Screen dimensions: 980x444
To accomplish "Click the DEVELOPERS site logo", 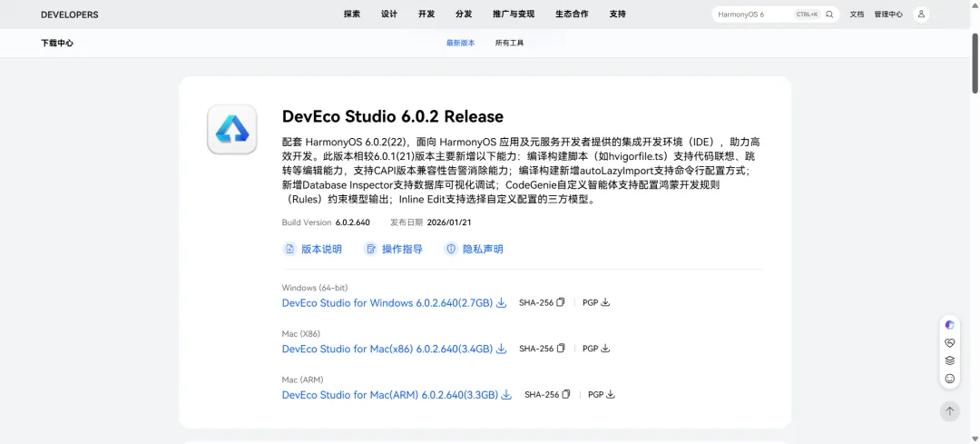I will pyautogui.click(x=69, y=15).
